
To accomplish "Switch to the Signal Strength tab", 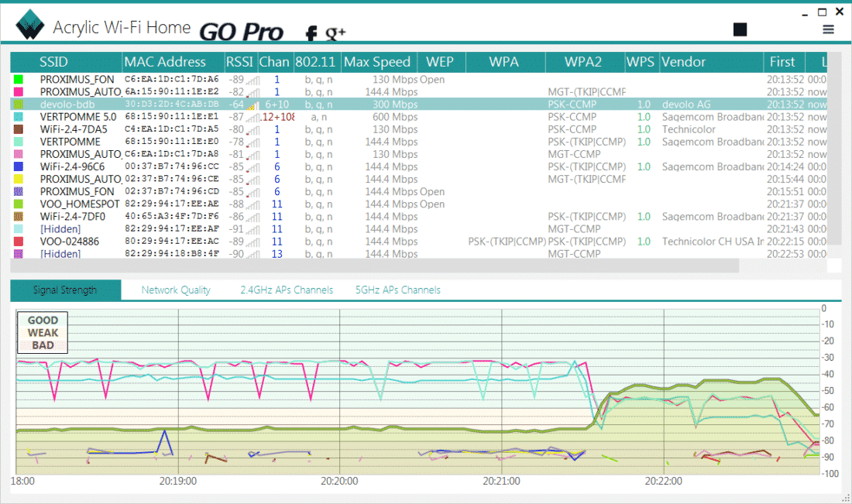I will (x=65, y=290).
